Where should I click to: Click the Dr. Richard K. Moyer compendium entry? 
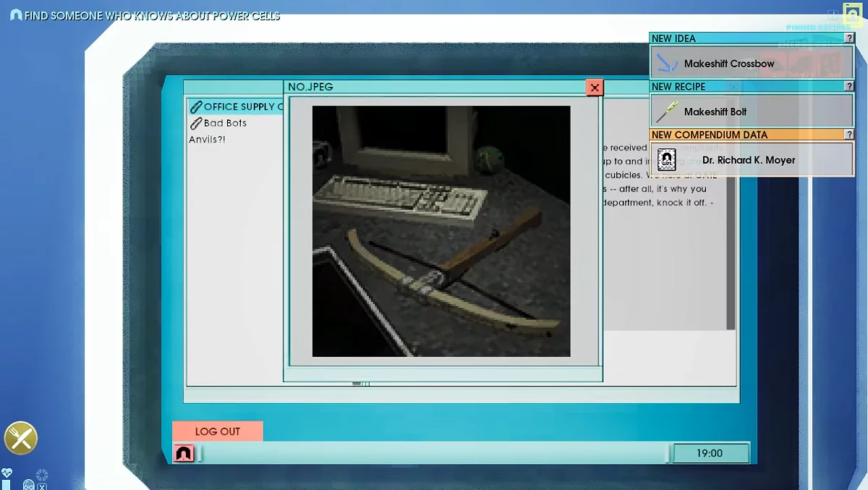(752, 159)
